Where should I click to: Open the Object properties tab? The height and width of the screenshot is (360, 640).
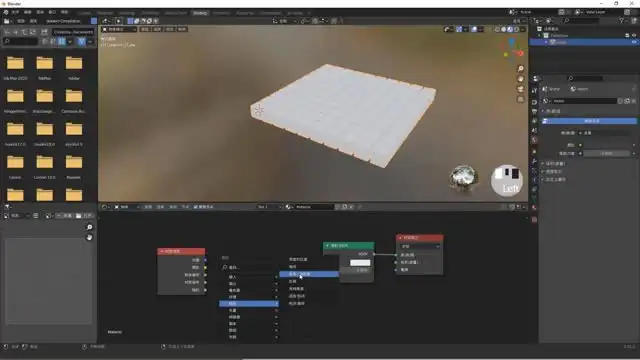(x=534, y=151)
